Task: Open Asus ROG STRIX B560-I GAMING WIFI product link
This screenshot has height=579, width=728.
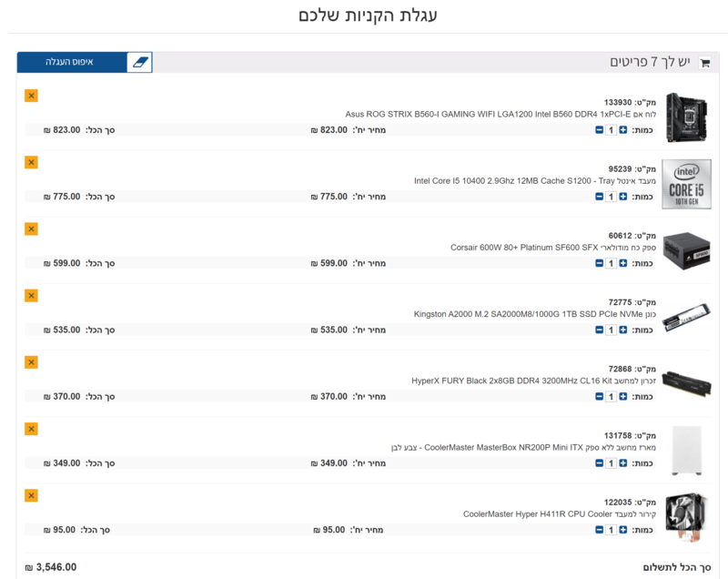Action: [x=500, y=114]
